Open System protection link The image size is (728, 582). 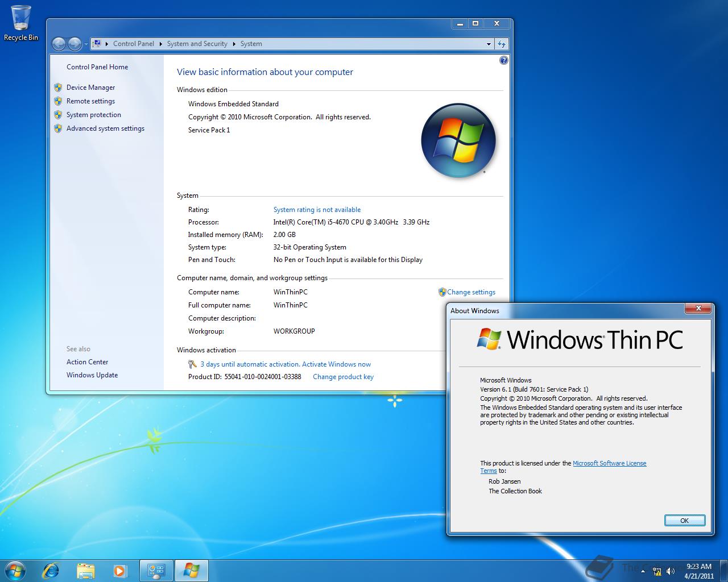94,114
